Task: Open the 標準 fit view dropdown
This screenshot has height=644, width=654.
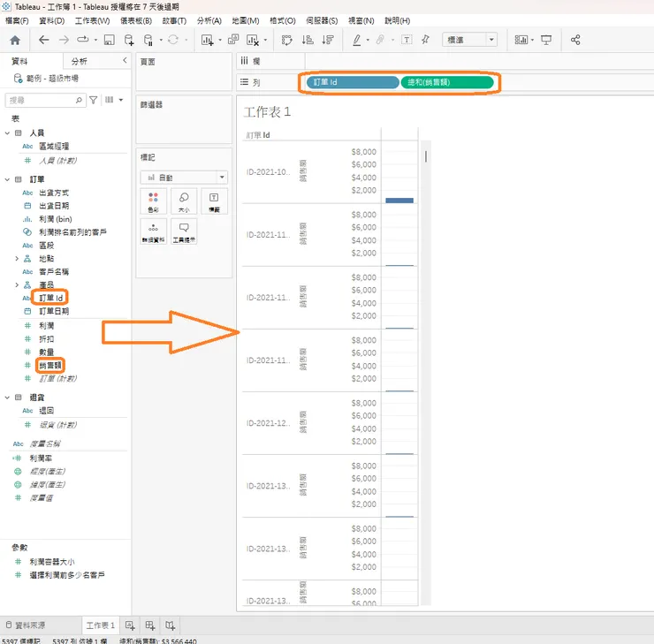Action: point(469,40)
